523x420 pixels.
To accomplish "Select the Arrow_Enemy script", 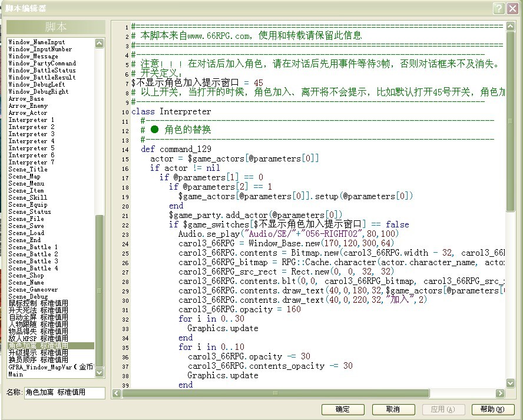I will 28,106.
